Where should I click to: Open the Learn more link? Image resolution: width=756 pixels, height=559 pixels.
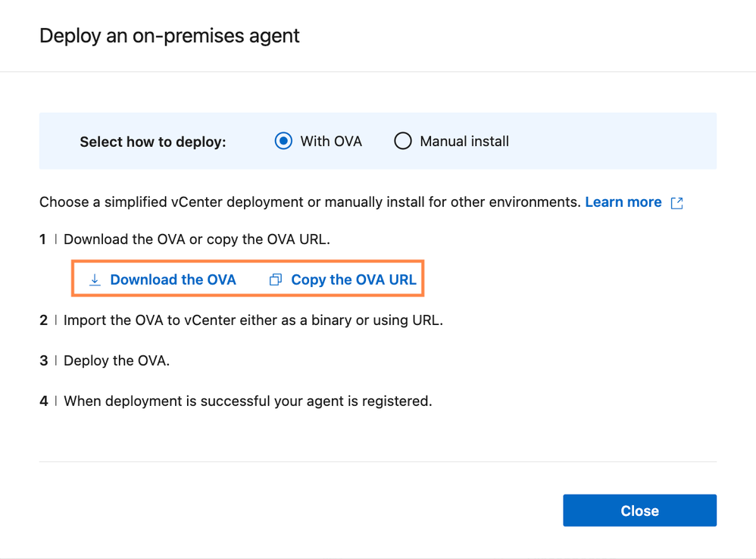click(x=623, y=202)
